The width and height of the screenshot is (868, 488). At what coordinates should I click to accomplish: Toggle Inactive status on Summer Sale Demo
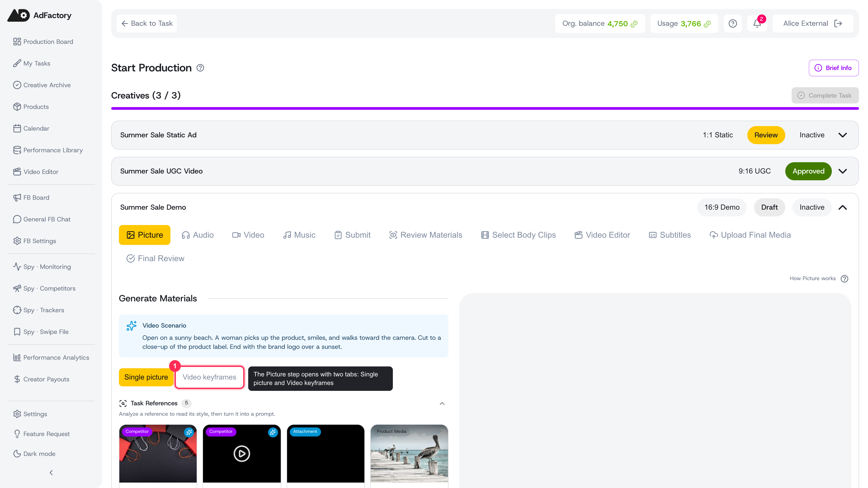tap(812, 207)
